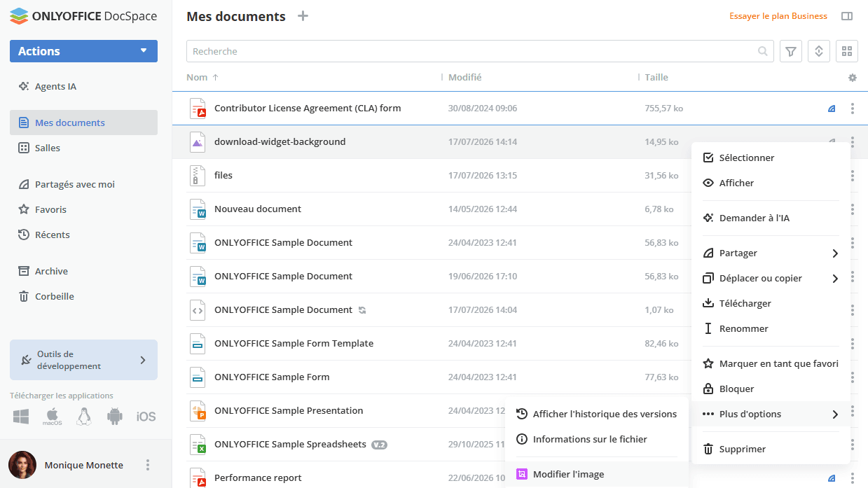Screen dimensions: 868x488
Task: Choose Afficher in context menu
Action: click(771, 183)
